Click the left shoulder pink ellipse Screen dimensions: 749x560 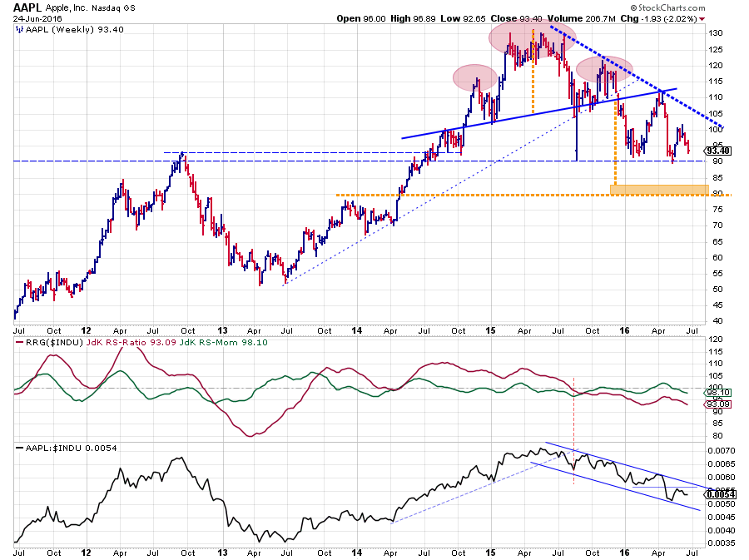pos(475,78)
